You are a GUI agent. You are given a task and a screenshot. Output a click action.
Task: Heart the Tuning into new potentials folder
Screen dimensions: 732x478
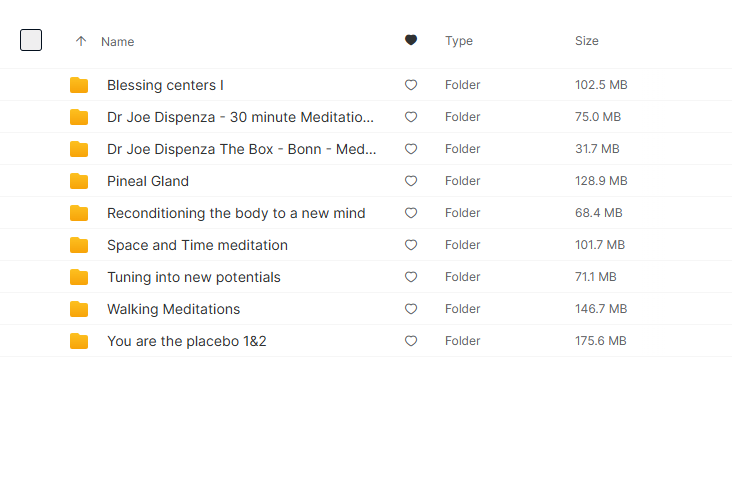click(x=411, y=277)
